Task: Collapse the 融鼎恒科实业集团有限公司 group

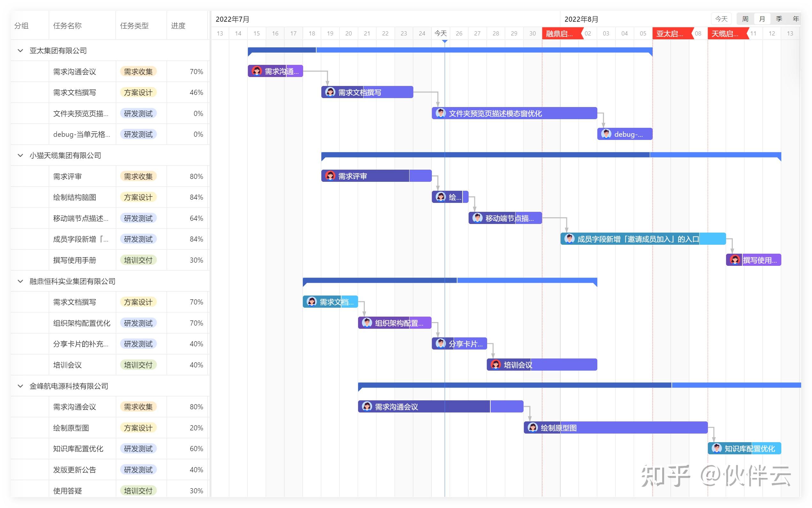Action: pos(20,281)
